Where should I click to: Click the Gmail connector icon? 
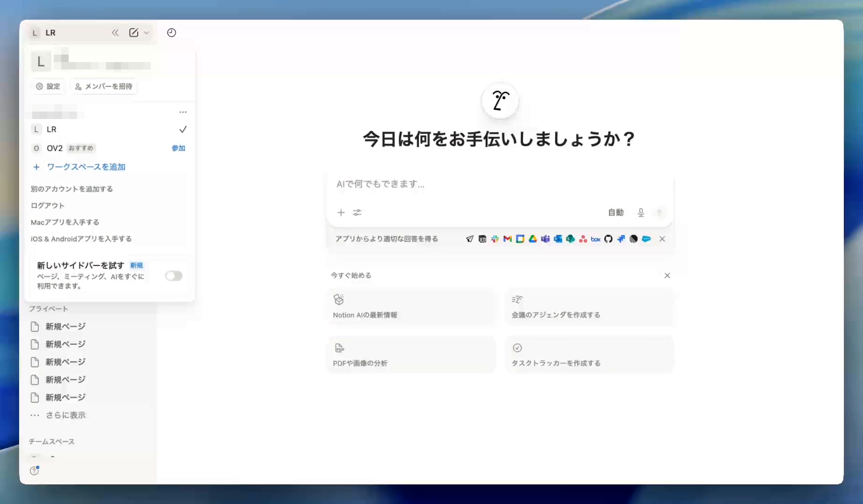pos(508,239)
